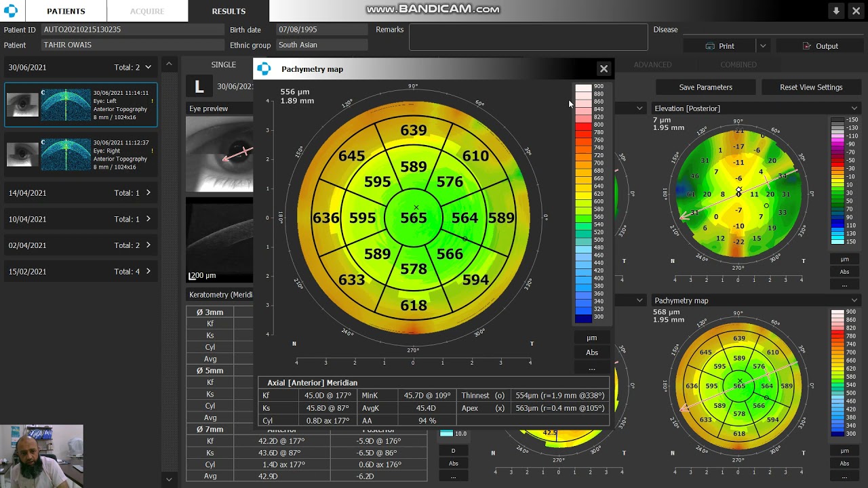Switch to the PATIENTS tab
This screenshot has height=488, width=868.
(x=66, y=11)
